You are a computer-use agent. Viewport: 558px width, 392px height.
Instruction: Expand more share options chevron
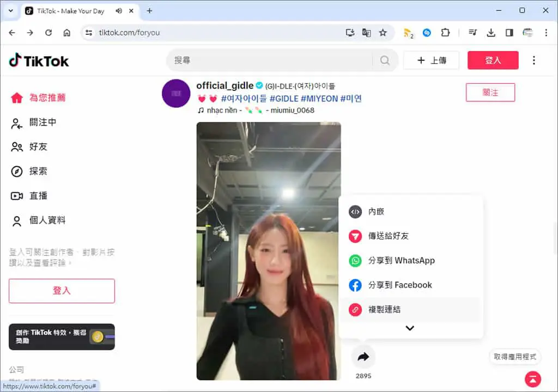410,328
